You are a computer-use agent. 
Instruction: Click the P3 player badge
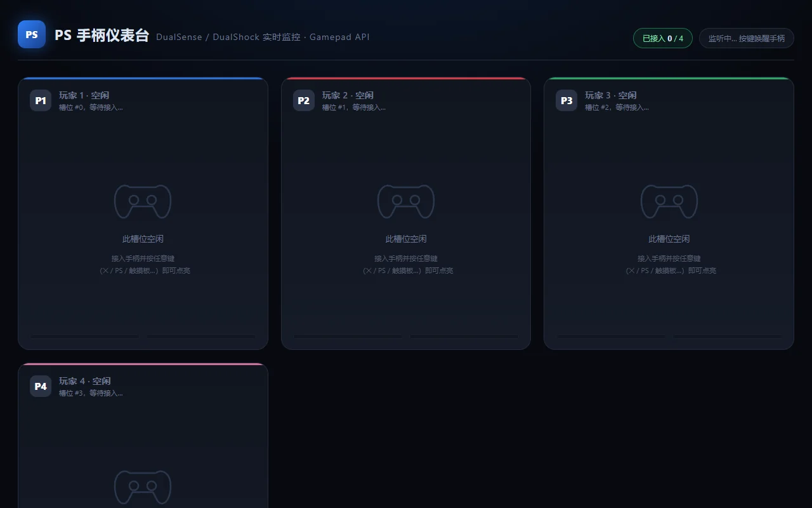[566, 100]
